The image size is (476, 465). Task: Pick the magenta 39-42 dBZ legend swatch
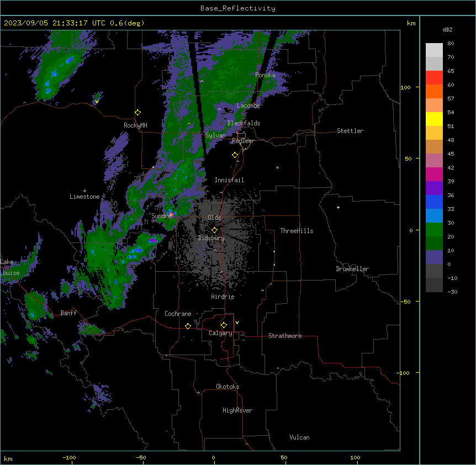coord(434,174)
